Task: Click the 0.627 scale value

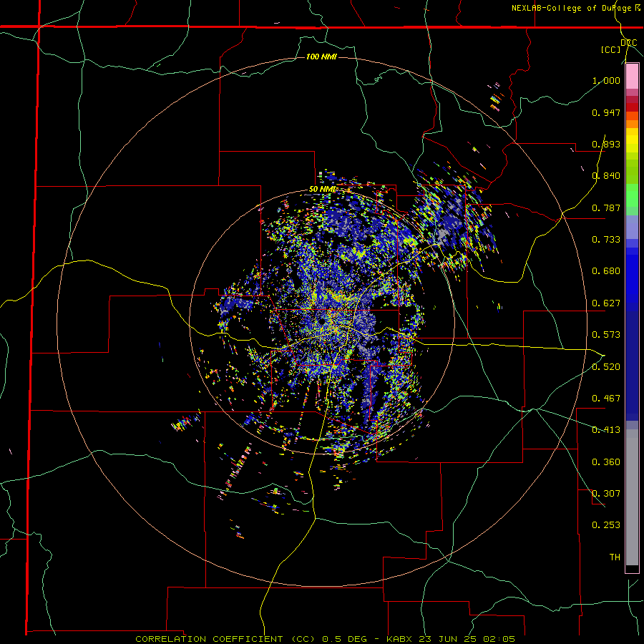Action: coord(606,303)
